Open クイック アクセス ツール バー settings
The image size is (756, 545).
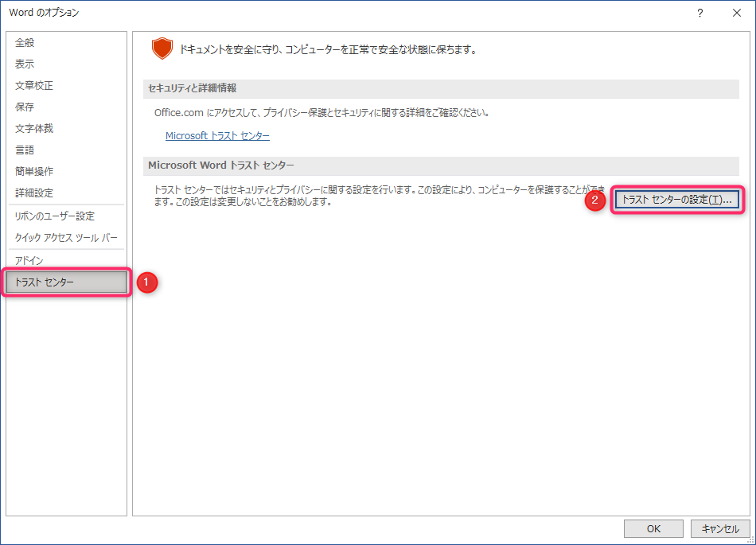(x=66, y=238)
